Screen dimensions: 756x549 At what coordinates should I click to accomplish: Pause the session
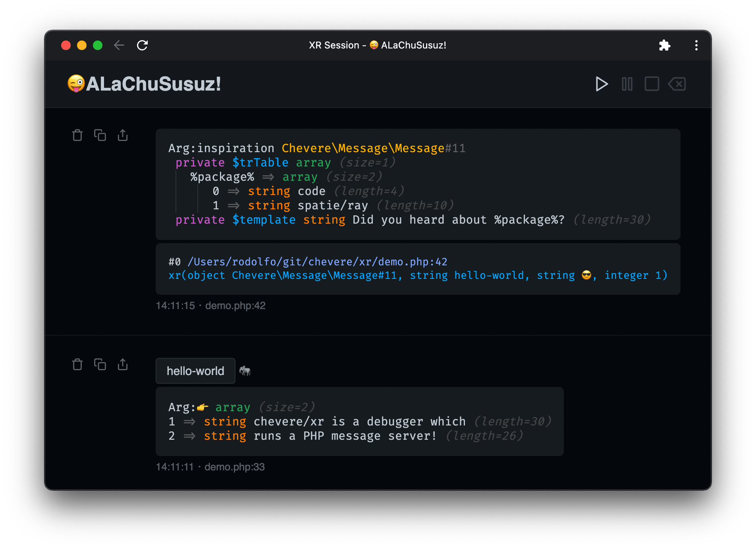click(627, 84)
